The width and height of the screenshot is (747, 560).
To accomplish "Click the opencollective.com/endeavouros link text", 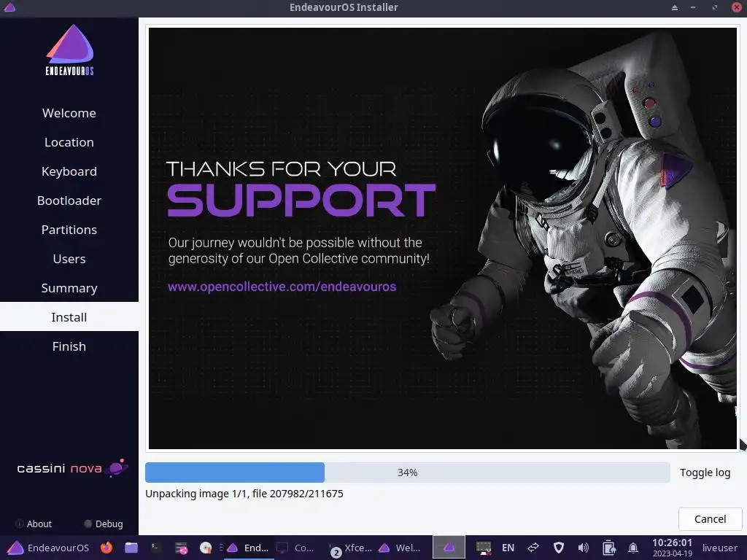I will 282,287.
